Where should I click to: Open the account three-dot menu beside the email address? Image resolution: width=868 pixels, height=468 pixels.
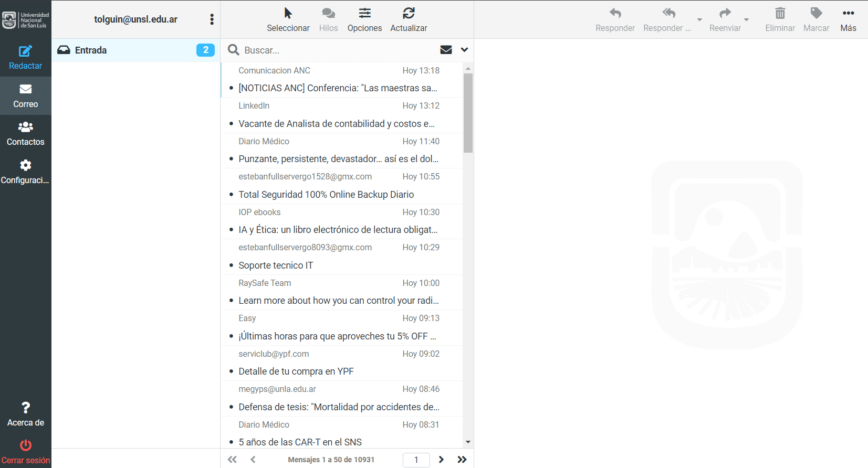(x=212, y=19)
